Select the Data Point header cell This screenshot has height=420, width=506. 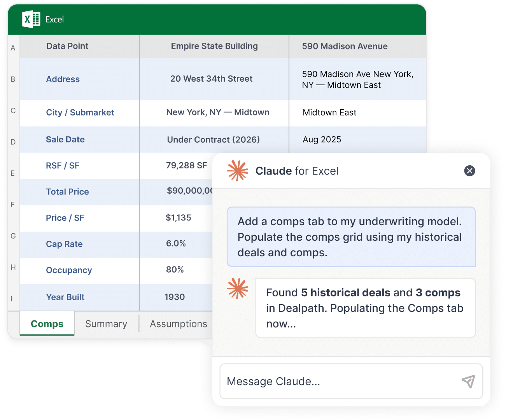coord(79,46)
